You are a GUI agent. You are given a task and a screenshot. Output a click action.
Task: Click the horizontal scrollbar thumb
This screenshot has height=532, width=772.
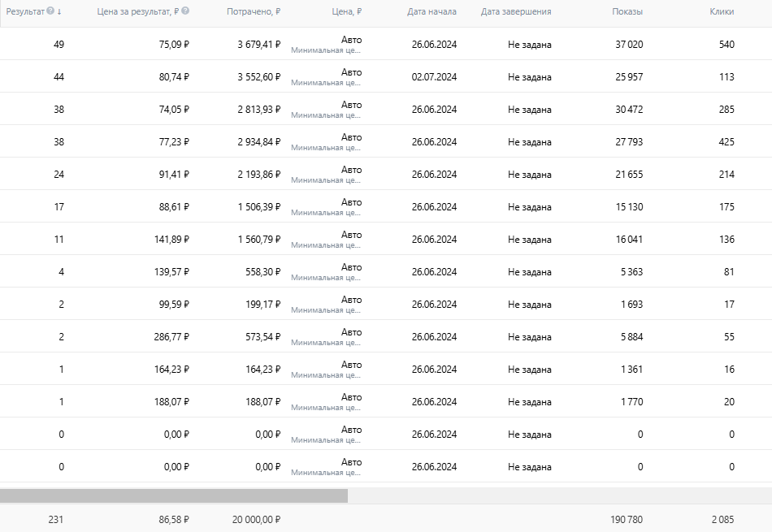click(x=174, y=495)
